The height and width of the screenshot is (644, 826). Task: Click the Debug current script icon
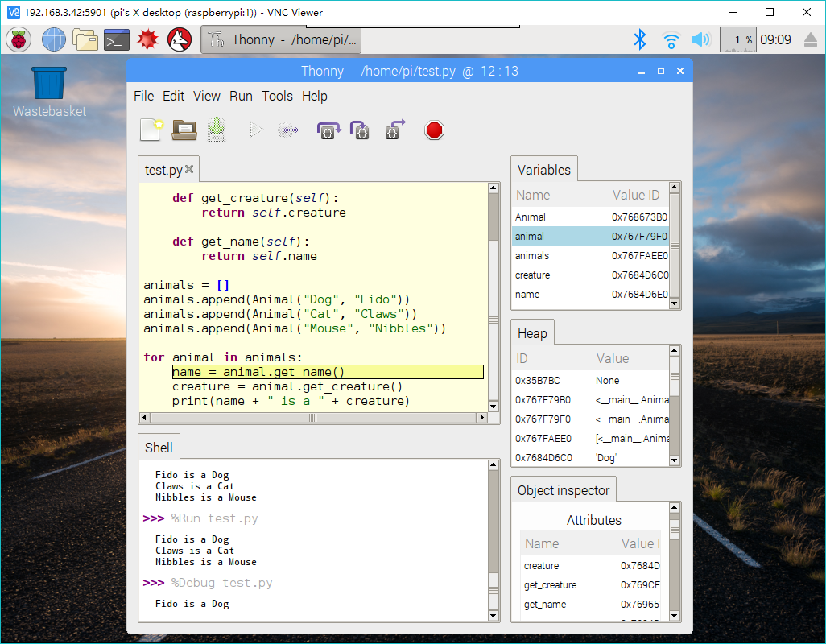click(x=288, y=130)
